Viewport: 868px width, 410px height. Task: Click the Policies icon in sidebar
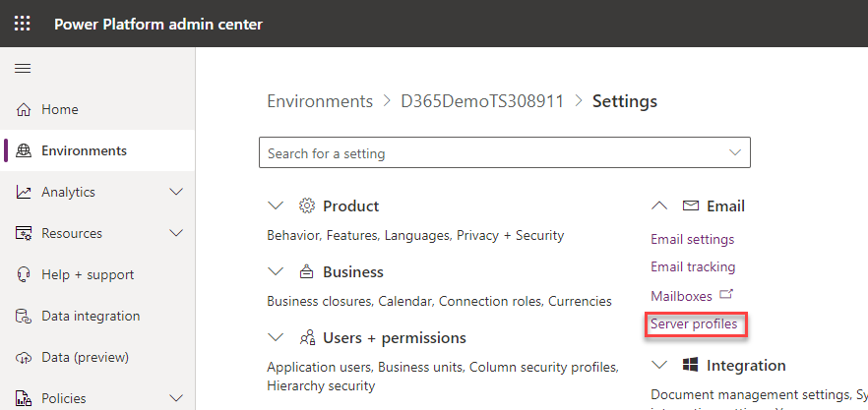tap(24, 398)
